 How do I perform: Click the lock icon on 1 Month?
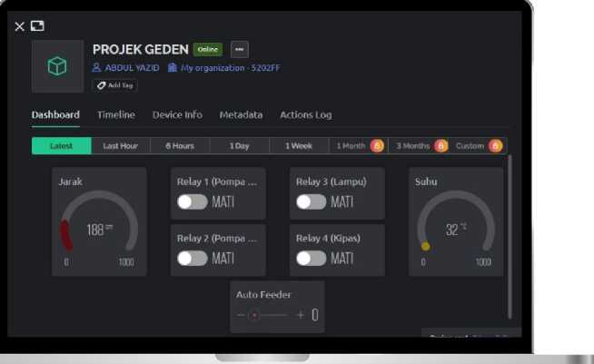pos(377,146)
